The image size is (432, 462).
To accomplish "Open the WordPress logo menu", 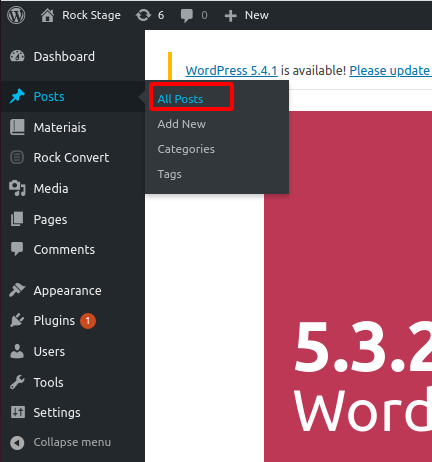I will (x=16, y=15).
